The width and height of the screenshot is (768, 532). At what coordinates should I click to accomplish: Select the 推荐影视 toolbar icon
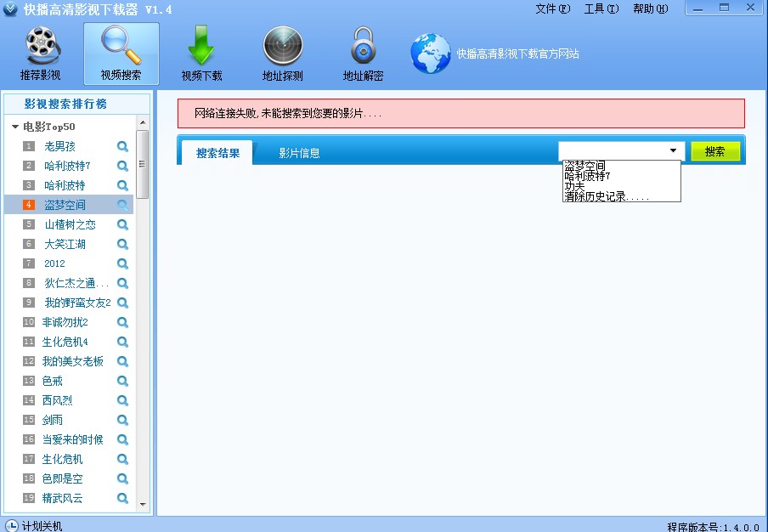41,53
